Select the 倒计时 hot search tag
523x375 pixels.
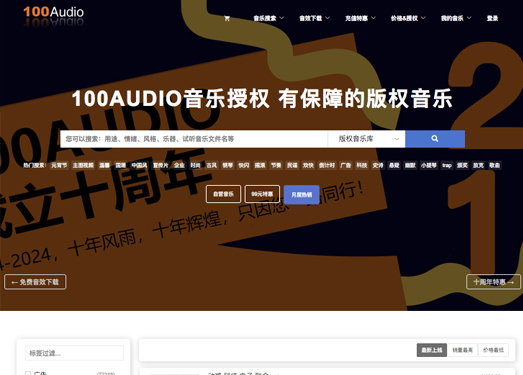click(327, 165)
